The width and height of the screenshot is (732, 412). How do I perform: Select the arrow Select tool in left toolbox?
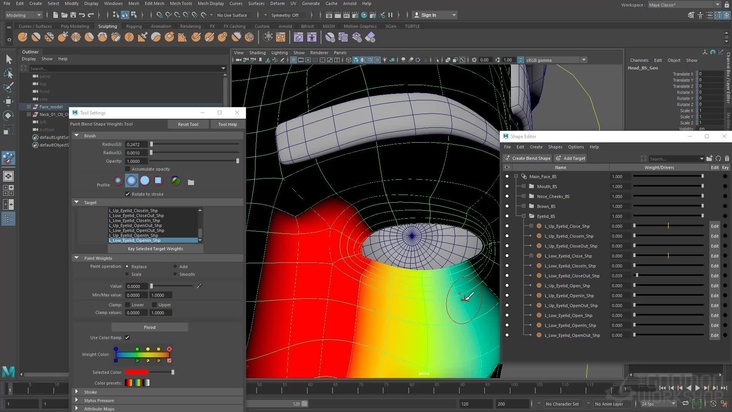point(8,59)
